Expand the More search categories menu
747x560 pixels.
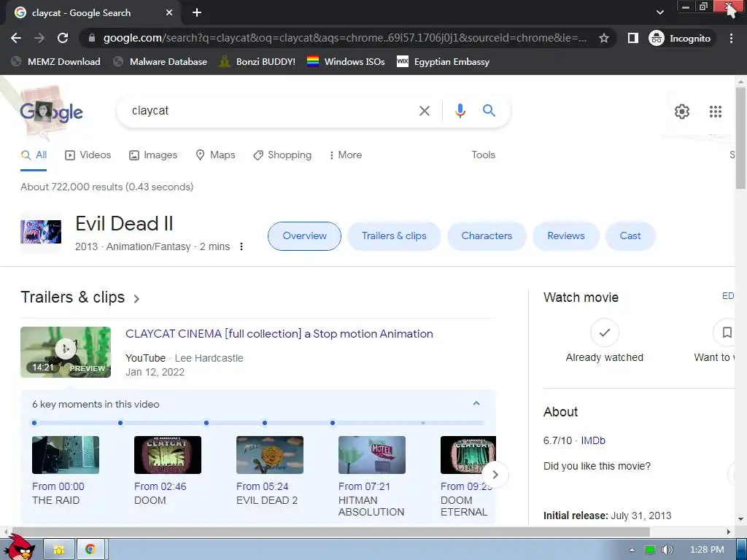pos(345,155)
